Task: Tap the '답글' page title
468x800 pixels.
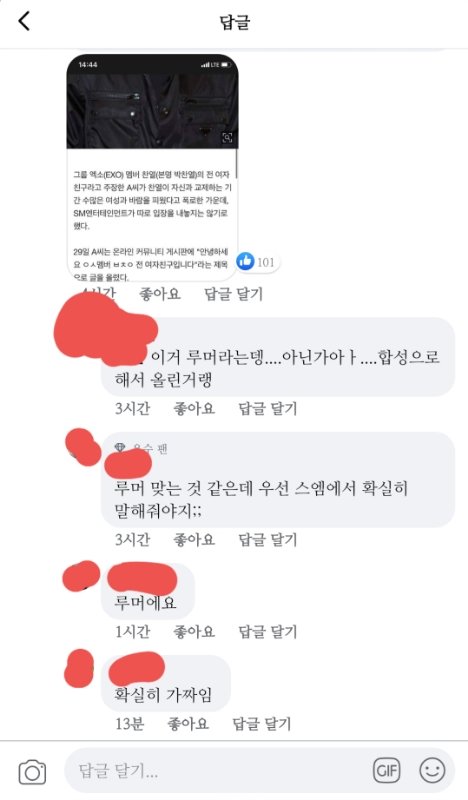Action: click(x=235, y=21)
